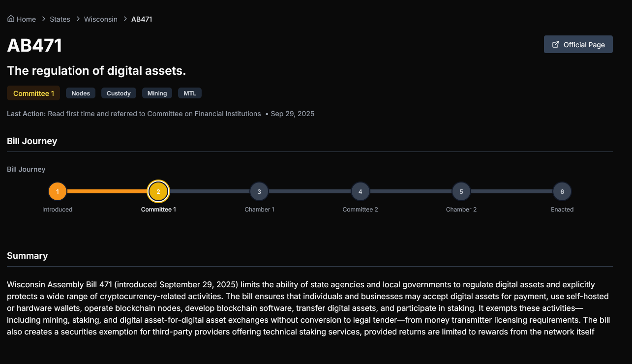The height and width of the screenshot is (364, 632).
Task: Click the Chamber 1 step circle numbered 3
Action: point(259,191)
